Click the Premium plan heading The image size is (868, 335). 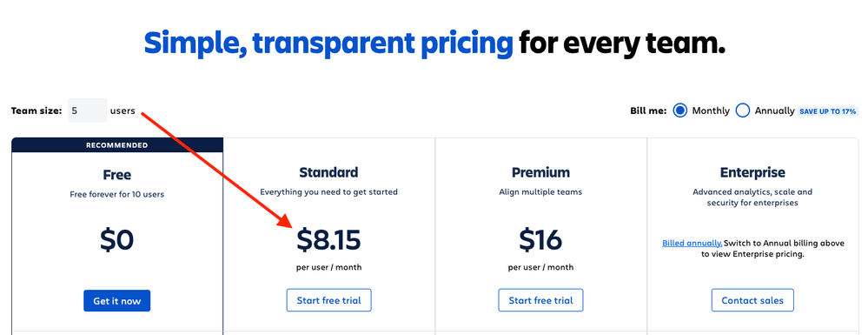click(540, 172)
